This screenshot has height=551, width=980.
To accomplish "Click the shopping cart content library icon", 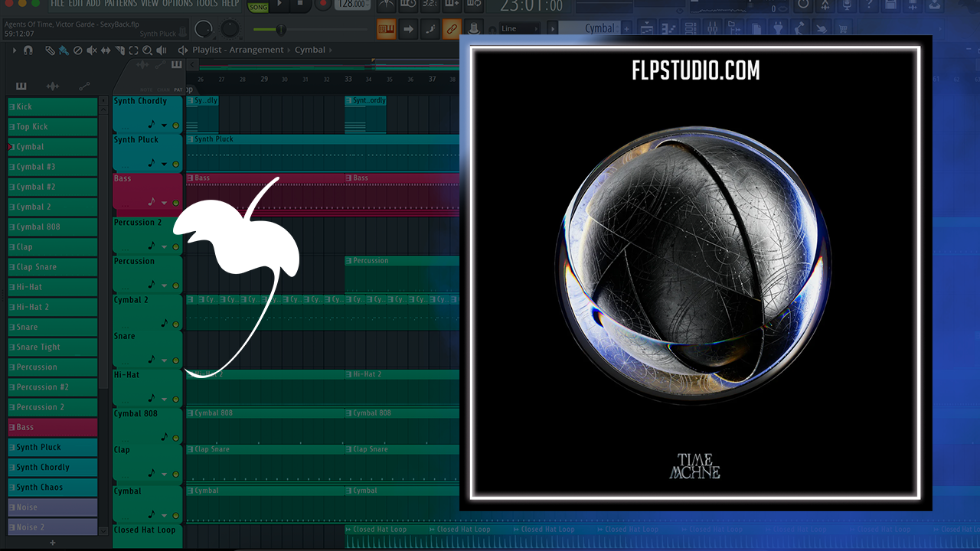I will pos(844,28).
